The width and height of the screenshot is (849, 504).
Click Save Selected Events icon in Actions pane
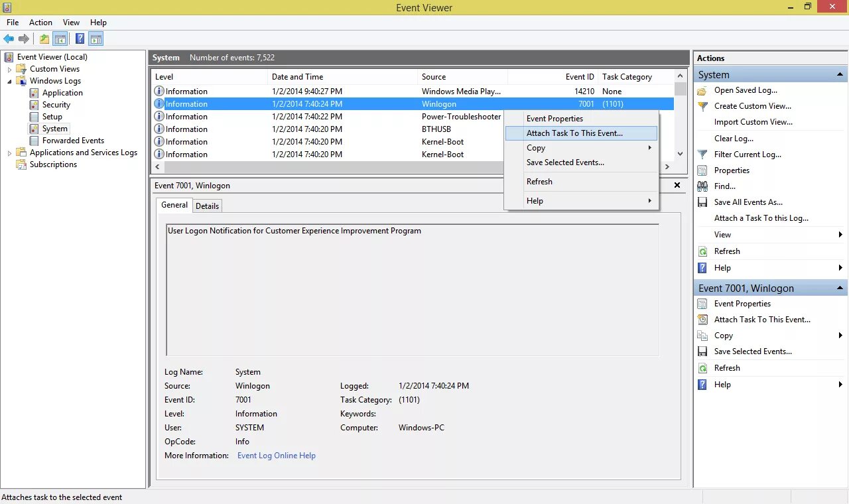point(702,351)
